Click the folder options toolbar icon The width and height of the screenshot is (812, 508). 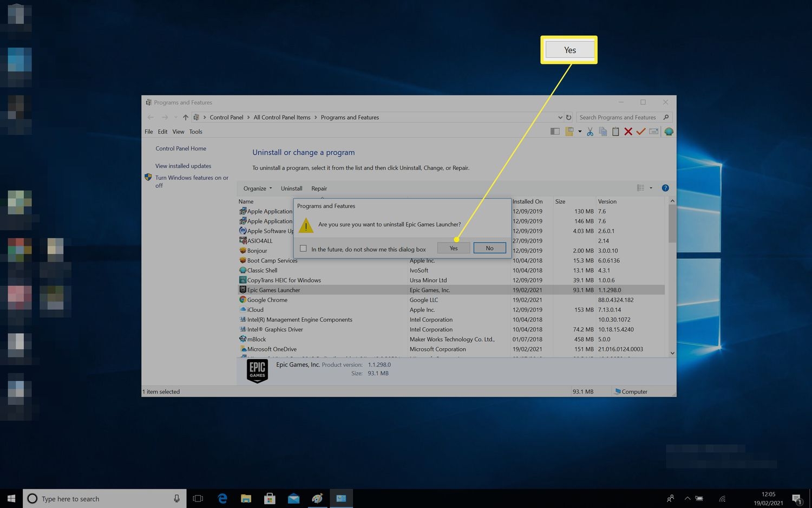(x=569, y=132)
